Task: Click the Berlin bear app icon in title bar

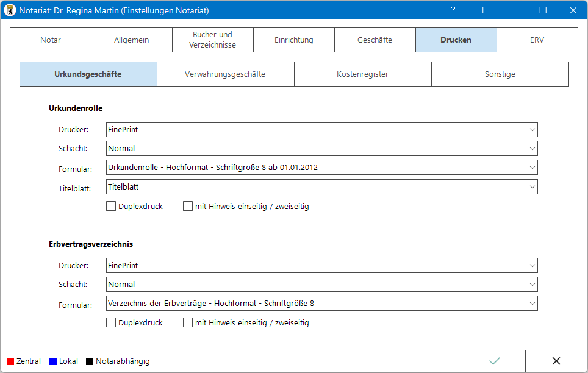Action: point(9,10)
